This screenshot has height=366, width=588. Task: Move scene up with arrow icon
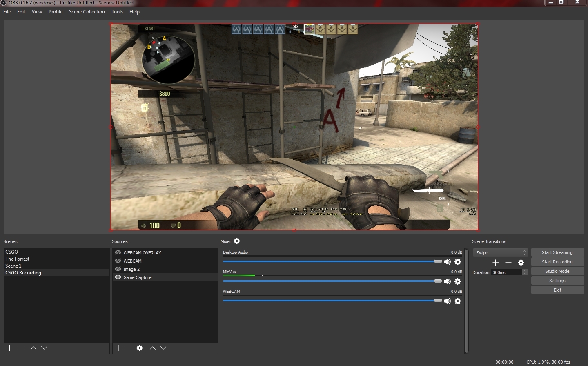[33, 348]
